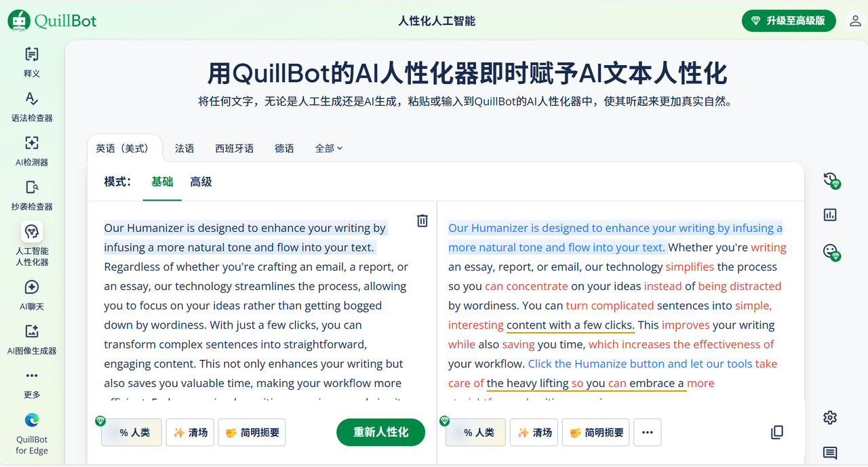The width and height of the screenshot is (868, 467).
Task: Open the 抄袭检查器 plagiarism checker
Action: click(32, 196)
